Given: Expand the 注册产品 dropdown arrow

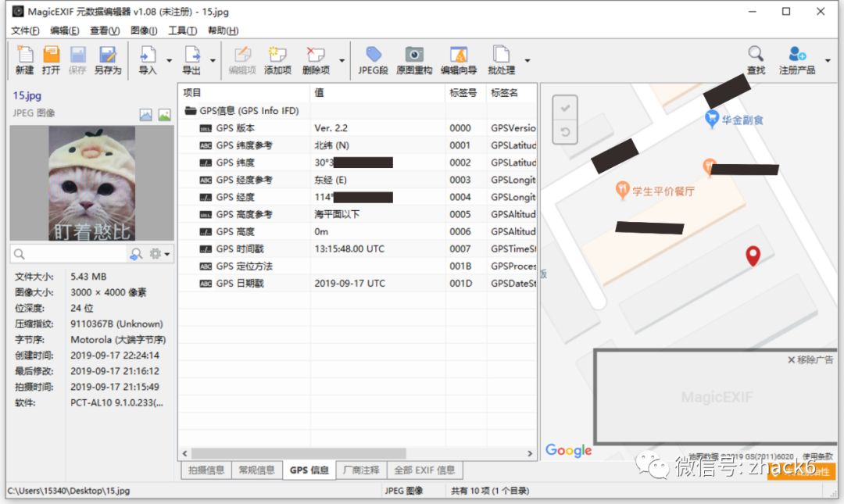Looking at the screenshot, I should [828, 61].
